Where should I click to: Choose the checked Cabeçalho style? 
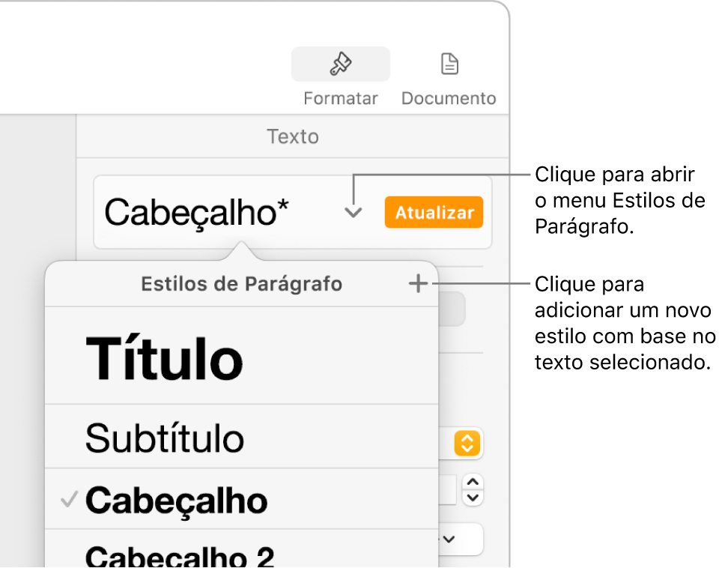241,499
